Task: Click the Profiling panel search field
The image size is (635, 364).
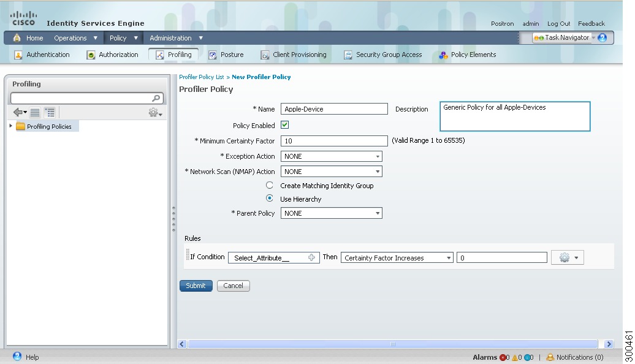Action: coord(87,98)
